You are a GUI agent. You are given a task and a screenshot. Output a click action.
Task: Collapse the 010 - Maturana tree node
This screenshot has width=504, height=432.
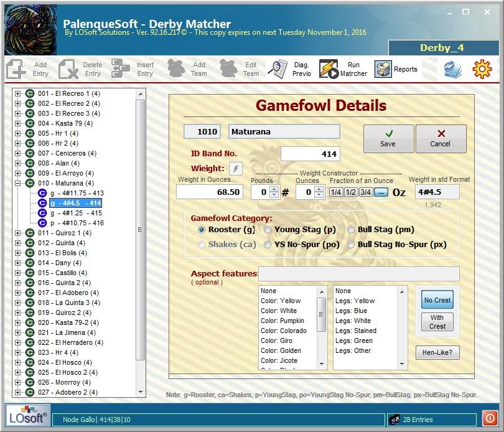[x=17, y=184]
